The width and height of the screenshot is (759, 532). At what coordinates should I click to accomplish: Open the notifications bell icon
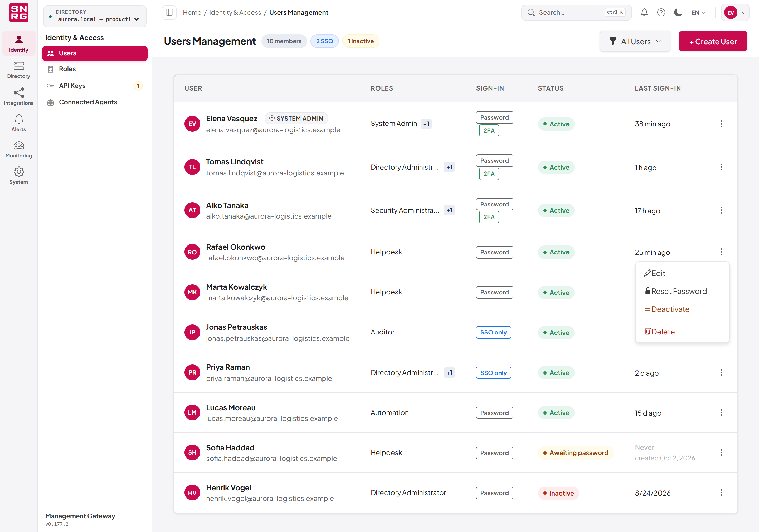pos(644,13)
